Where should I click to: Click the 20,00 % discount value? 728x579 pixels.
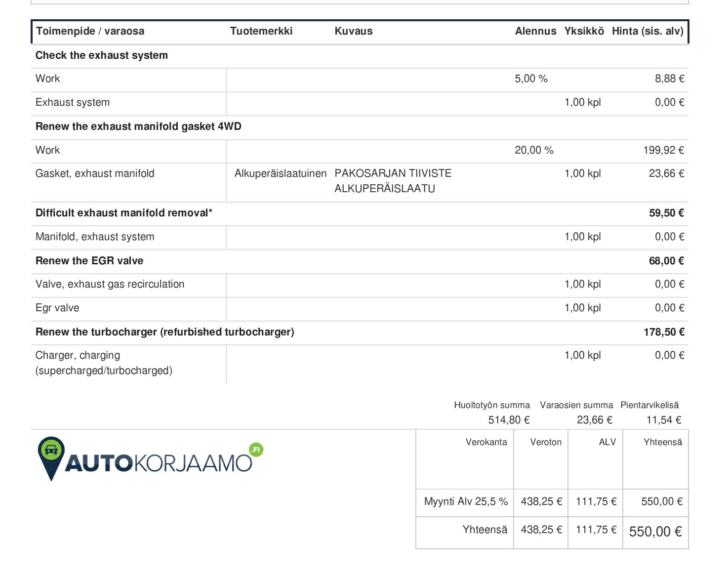534,150
